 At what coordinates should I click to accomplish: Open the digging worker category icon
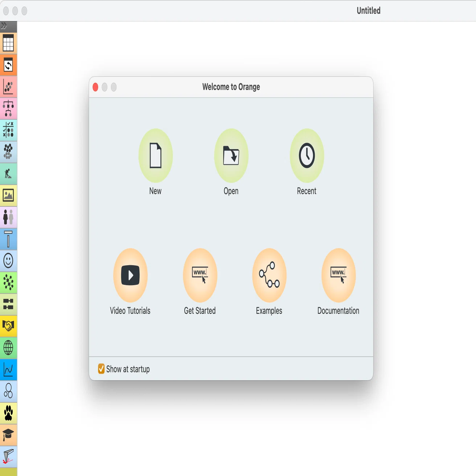pyautogui.click(x=8, y=174)
